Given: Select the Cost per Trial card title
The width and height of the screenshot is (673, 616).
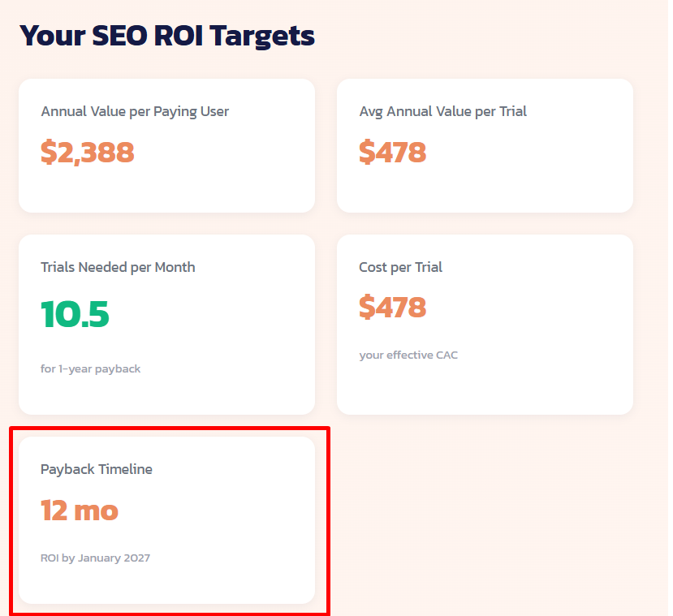Looking at the screenshot, I should click(400, 266).
